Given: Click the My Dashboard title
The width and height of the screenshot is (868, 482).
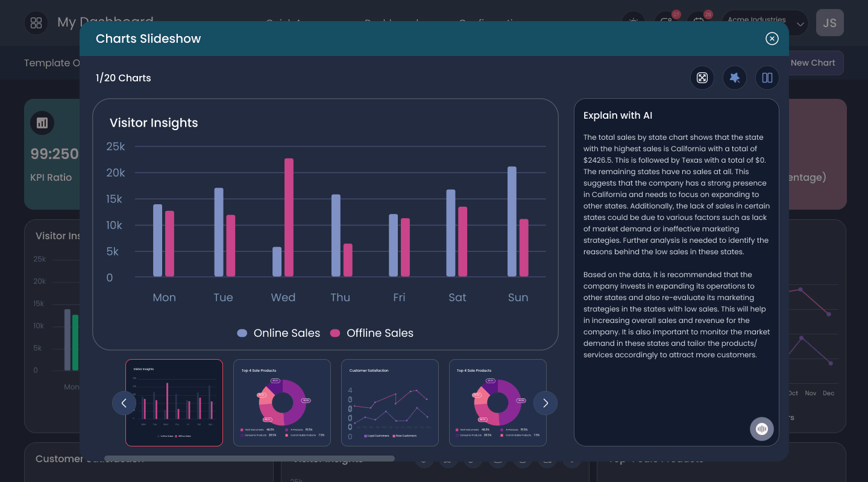Looking at the screenshot, I should click(x=105, y=23).
